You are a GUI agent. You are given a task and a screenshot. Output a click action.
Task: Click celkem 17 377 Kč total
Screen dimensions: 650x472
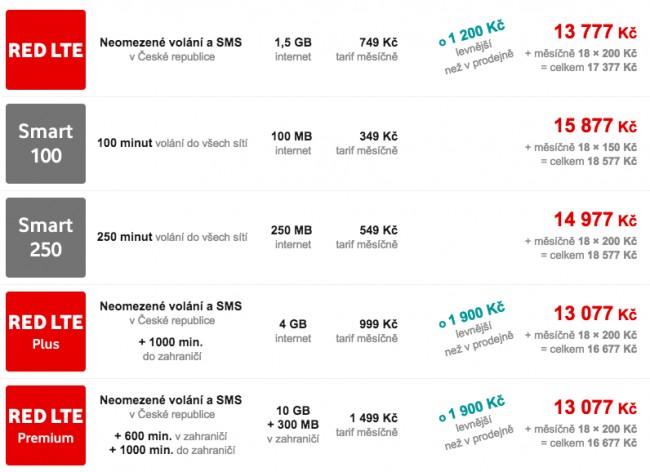pos(589,68)
